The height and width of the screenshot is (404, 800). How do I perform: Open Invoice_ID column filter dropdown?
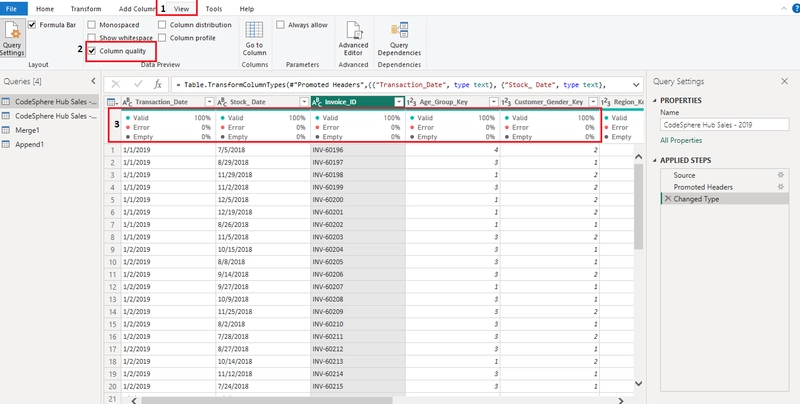399,102
